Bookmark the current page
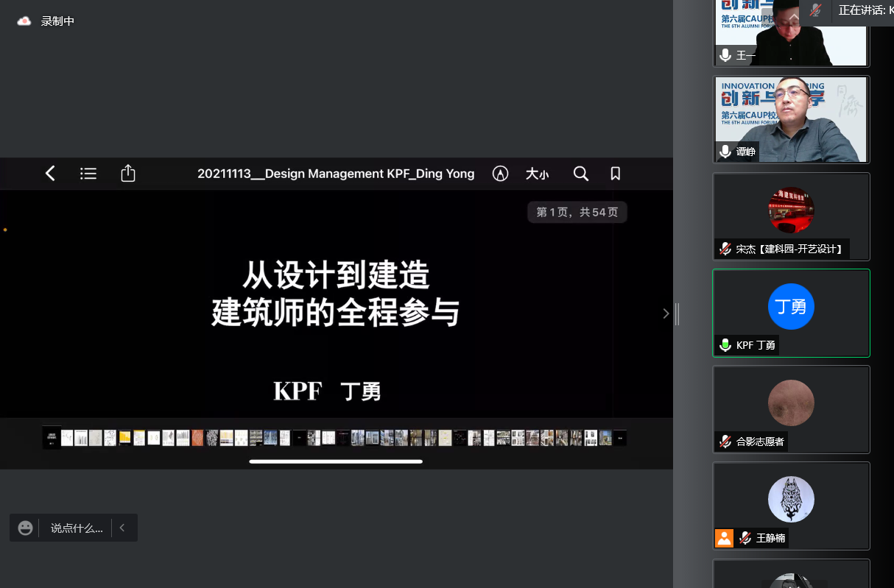894x588 pixels. [x=616, y=174]
